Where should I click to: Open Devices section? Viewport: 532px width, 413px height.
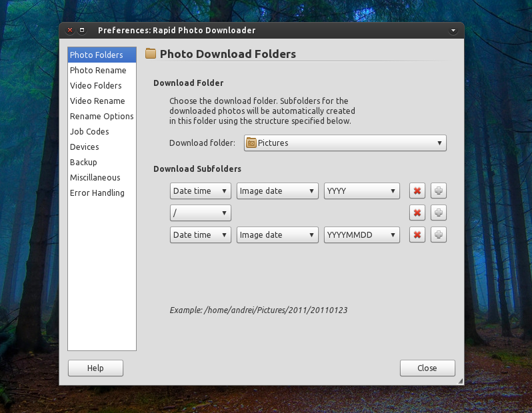point(102,147)
